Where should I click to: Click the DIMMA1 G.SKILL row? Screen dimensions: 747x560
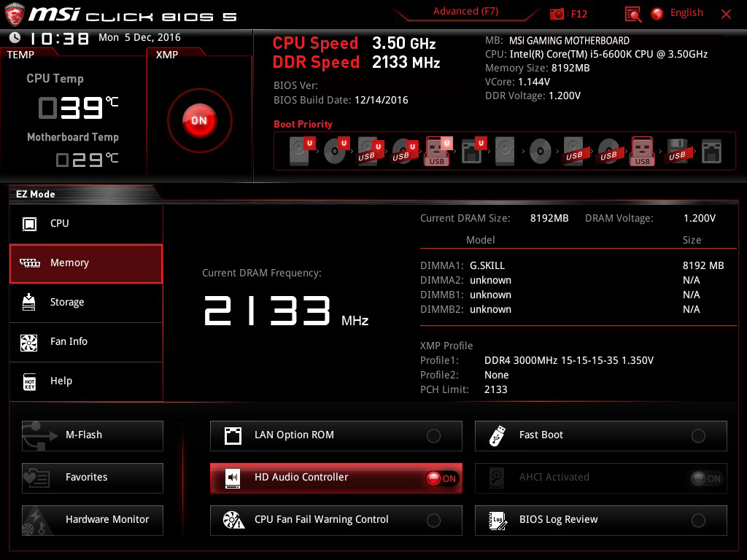572,265
